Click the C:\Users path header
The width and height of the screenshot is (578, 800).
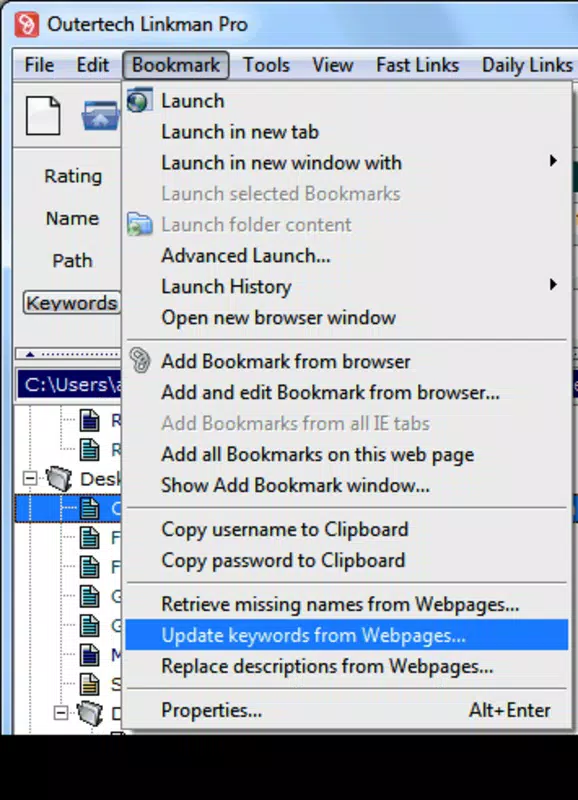[69, 384]
